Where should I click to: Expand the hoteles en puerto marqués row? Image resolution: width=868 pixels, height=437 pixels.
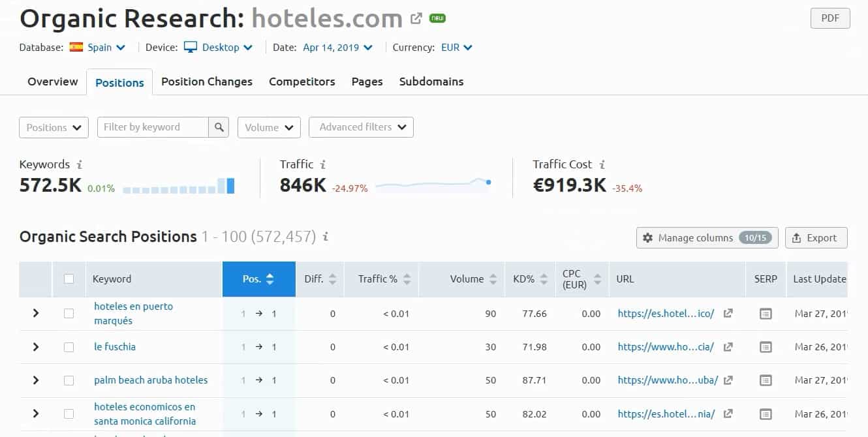pyautogui.click(x=36, y=314)
